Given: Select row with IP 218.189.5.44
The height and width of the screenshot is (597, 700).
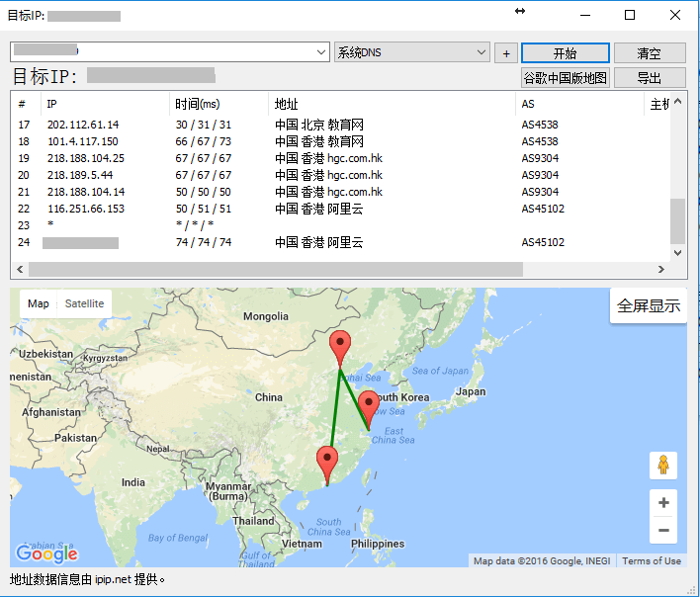Looking at the screenshot, I should 340,175.
